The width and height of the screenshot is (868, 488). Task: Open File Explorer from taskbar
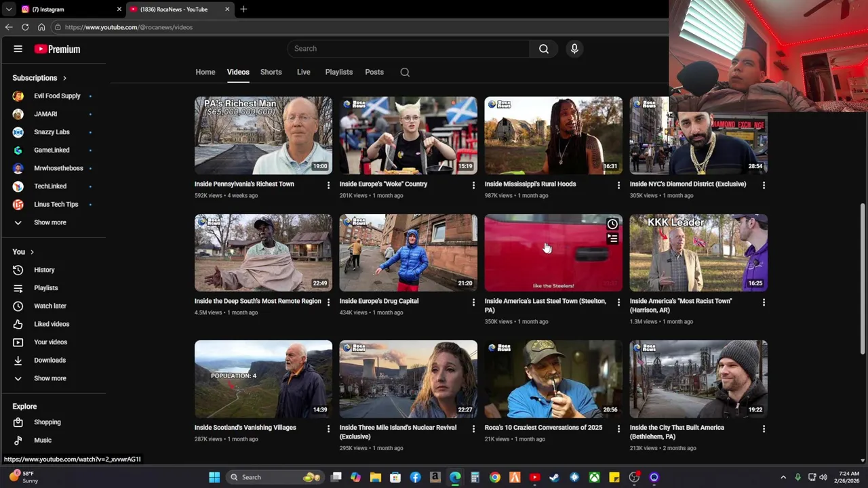[376, 477]
